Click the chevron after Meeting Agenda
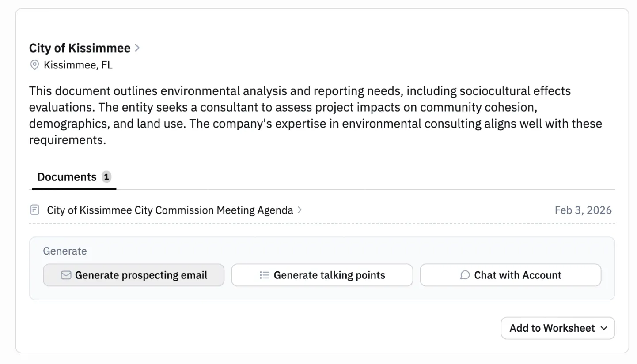 [x=300, y=210]
